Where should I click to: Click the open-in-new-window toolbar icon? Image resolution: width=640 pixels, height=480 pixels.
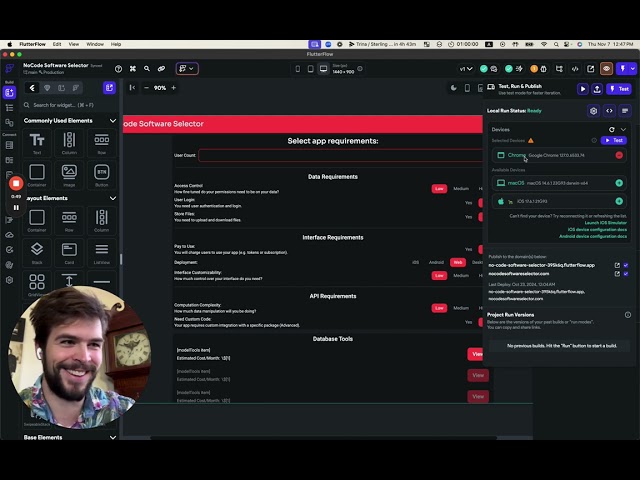[x=591, y=69]
